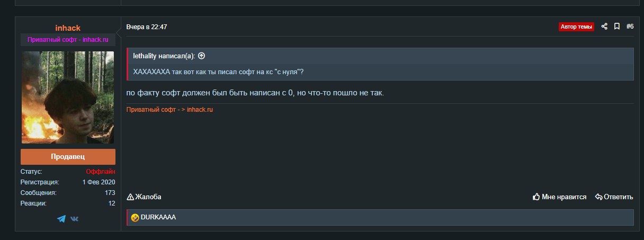Open the VK profile icon
The height and width of the screenshot is (240, 644).
(x=75, y=218)
